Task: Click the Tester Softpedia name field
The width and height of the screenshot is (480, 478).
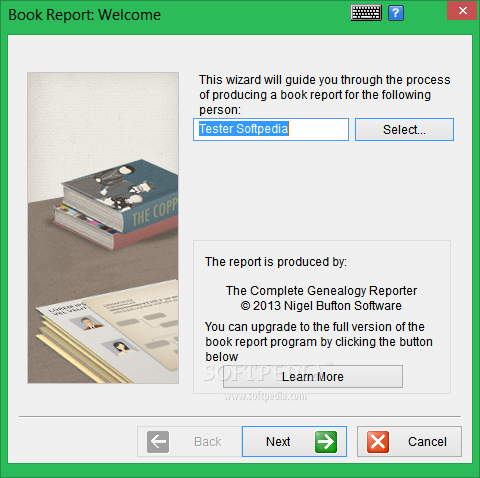Action: (271, 129)
